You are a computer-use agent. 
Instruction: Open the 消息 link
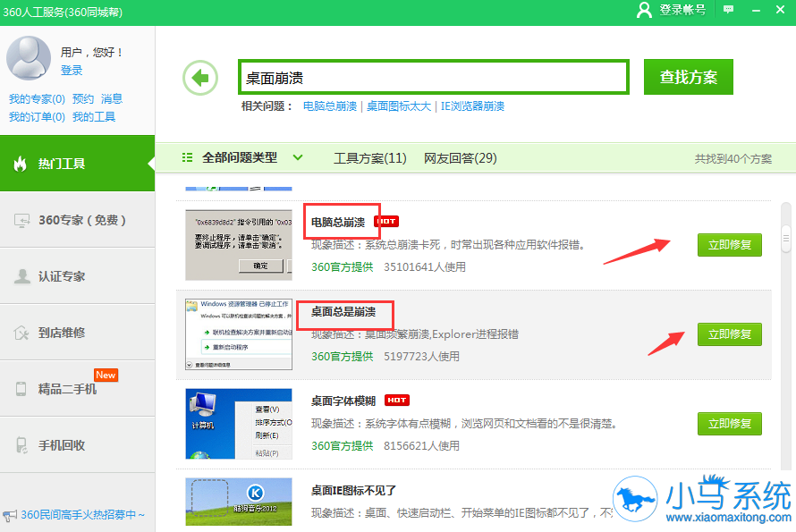pos(112,99)
